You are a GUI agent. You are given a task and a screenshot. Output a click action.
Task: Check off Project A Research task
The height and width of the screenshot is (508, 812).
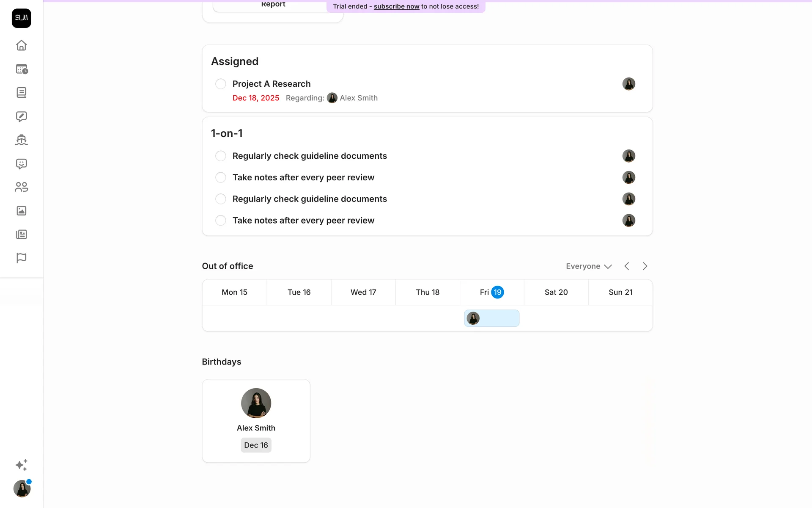(220, 84)
